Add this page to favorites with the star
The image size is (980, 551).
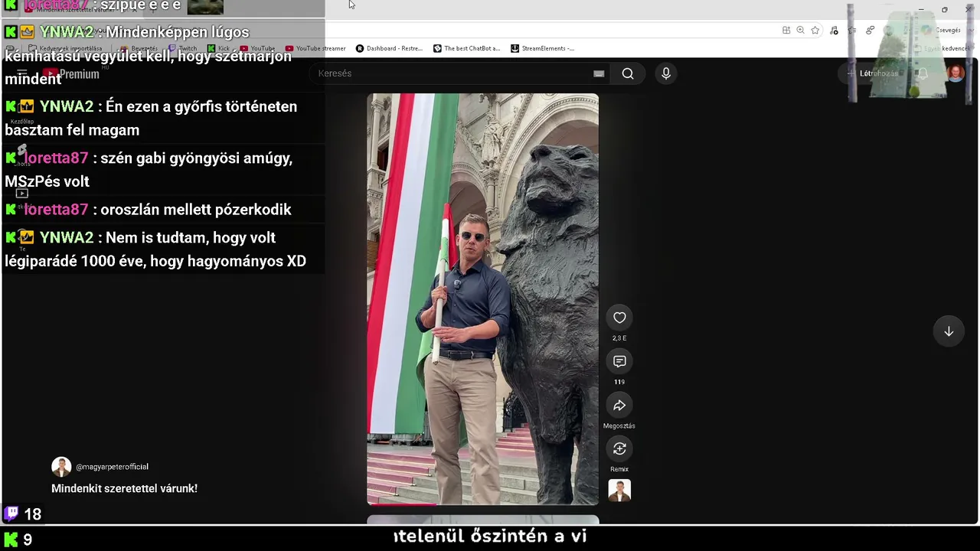[815, 30]
